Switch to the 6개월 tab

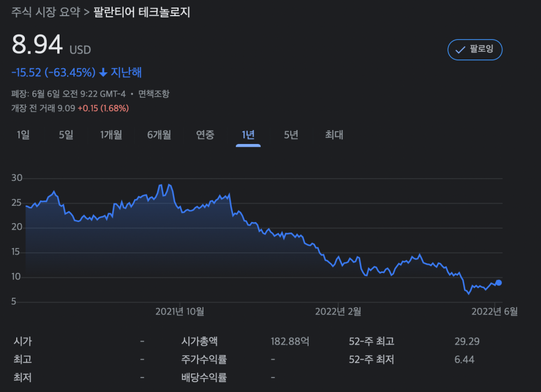click(159, 135)
